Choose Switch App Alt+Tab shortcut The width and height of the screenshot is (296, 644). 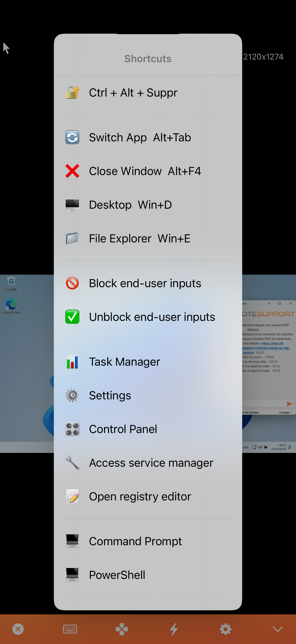(148, 137)
